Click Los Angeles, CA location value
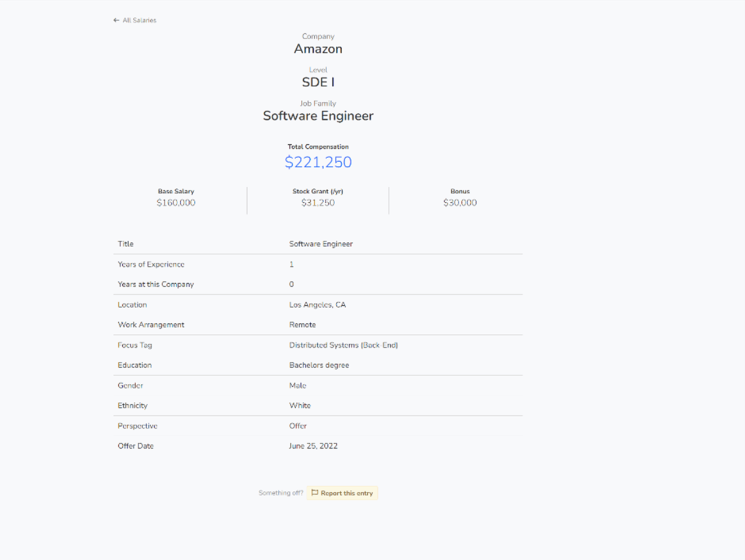The width and height of the screenshot is (745, 560). coord(318,305)
